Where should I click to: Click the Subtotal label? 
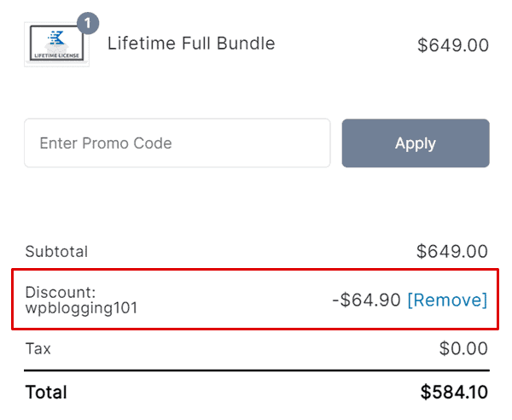pos(56,252)
